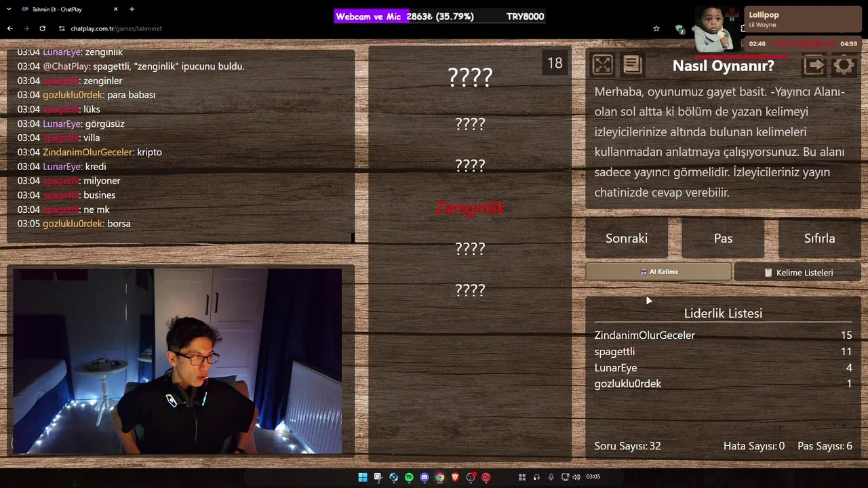Click gozluklu0rdek in the leaderboard
The width and height of the screenshot is (868, 488).
coord(627,384)
